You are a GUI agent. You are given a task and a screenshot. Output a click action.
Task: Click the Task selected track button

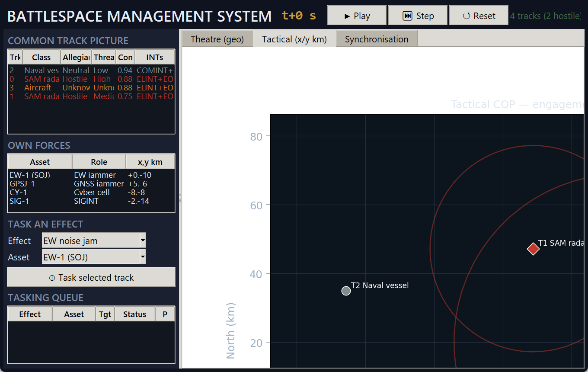[91, 277]
